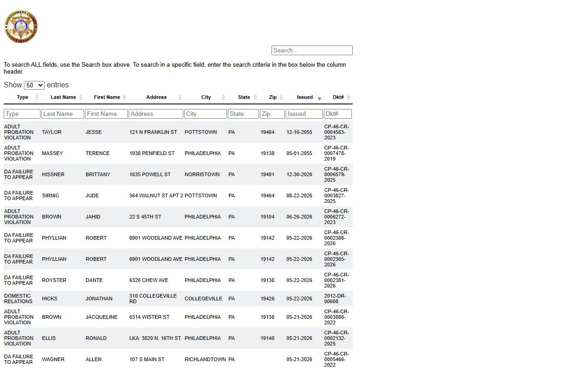Sort by Dkt# column header

tap(338, 97)
